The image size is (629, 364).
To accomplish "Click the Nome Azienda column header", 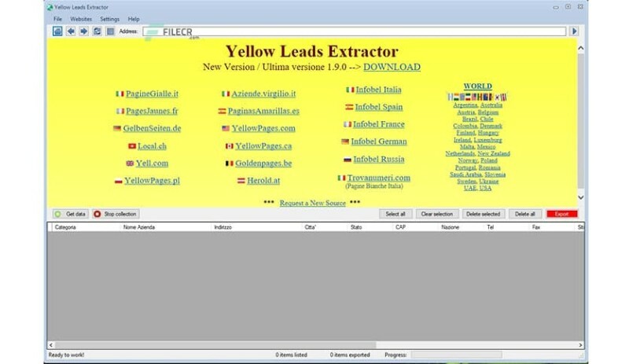I will click(139, 227).
